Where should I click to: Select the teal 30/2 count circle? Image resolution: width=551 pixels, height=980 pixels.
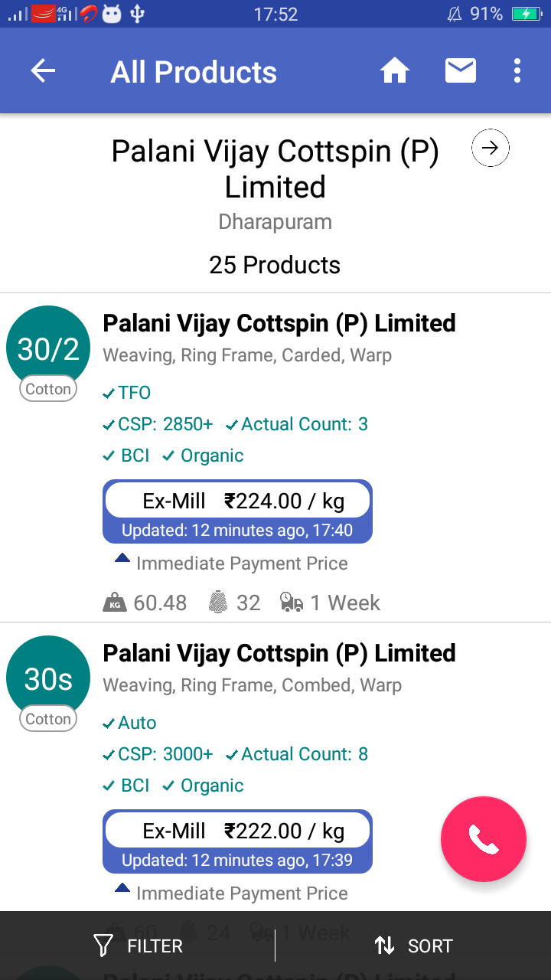tap(48, 348)
